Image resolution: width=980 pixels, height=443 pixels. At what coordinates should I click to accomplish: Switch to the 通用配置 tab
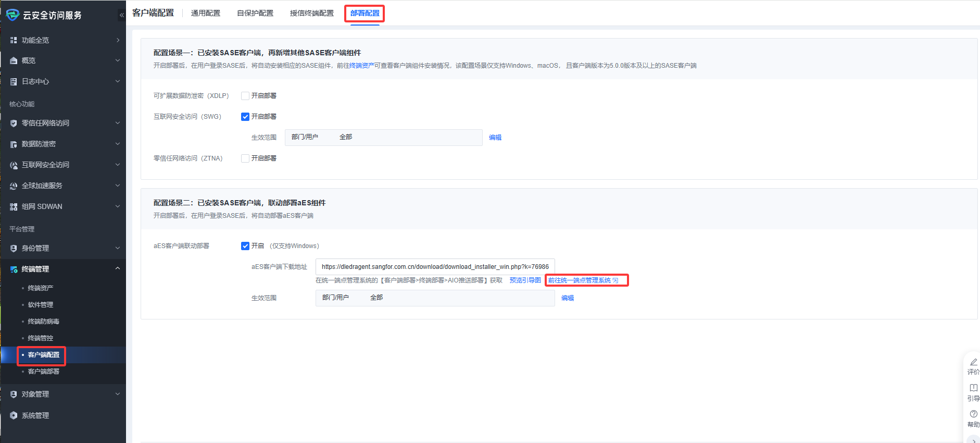click(x=206, y=13)
